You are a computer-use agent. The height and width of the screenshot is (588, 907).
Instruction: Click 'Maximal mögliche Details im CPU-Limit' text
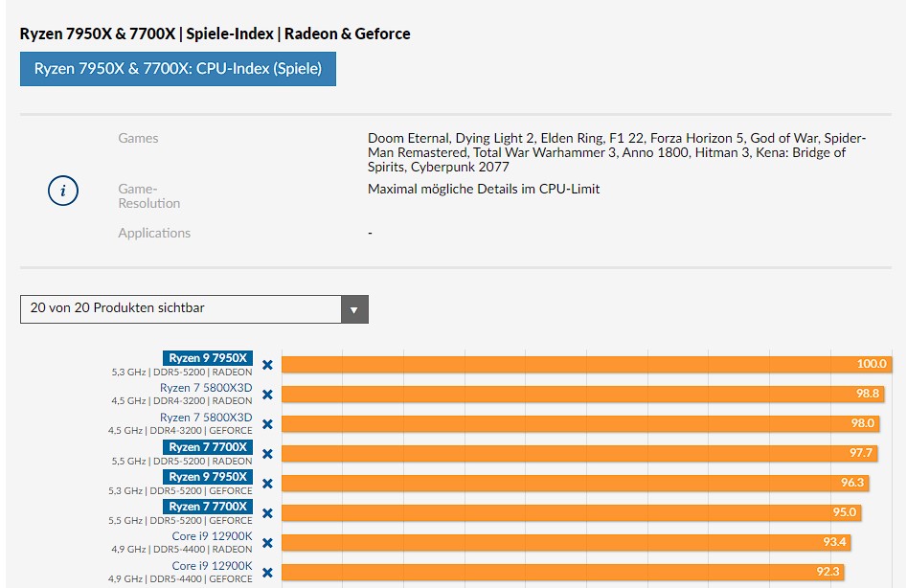[484, 189]
